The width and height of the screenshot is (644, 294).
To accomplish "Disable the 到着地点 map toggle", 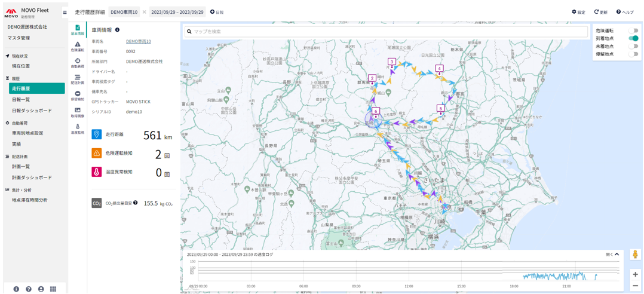I will point(633,38).
